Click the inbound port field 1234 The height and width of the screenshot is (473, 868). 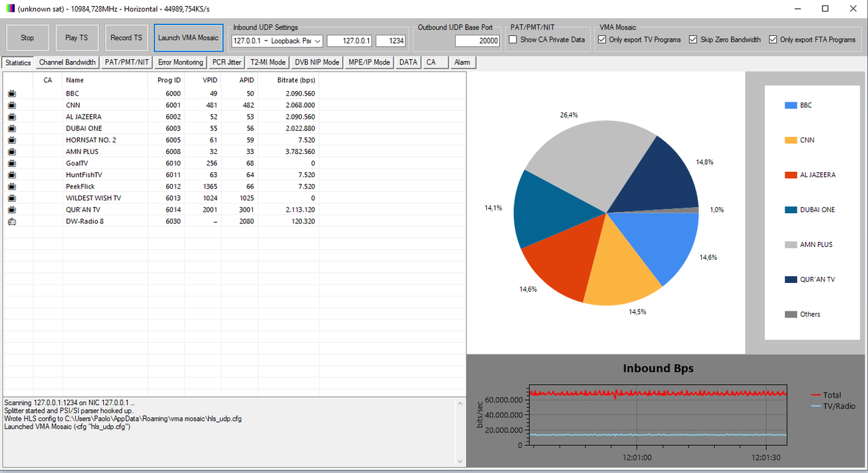391,41
